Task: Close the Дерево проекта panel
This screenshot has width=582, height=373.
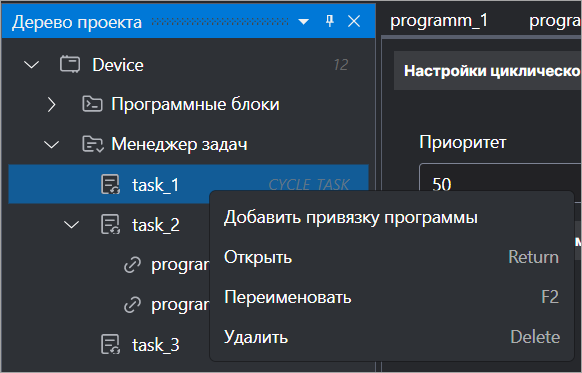Action: point(354,21)
